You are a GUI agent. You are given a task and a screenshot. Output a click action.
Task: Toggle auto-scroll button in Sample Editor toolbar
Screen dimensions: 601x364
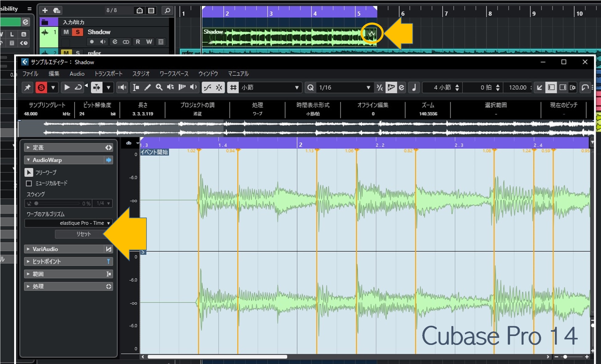(97, 88)
